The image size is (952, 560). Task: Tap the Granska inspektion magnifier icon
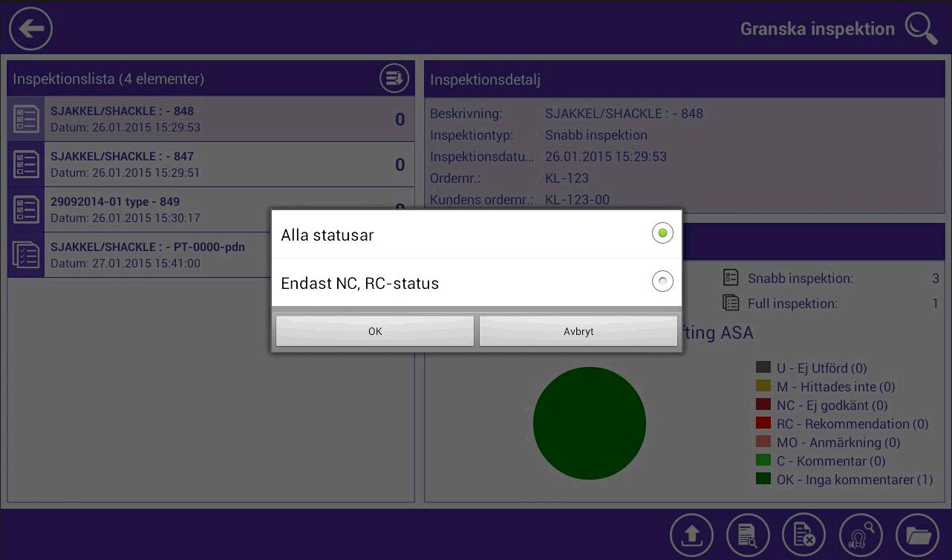pyautogui.click(x=921, y=29)
